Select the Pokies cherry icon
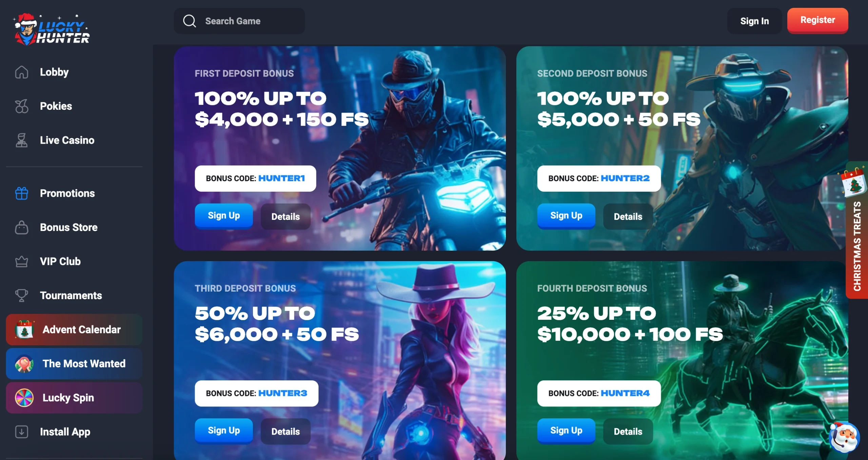The image size is (868, 460). tap(21, 106)
